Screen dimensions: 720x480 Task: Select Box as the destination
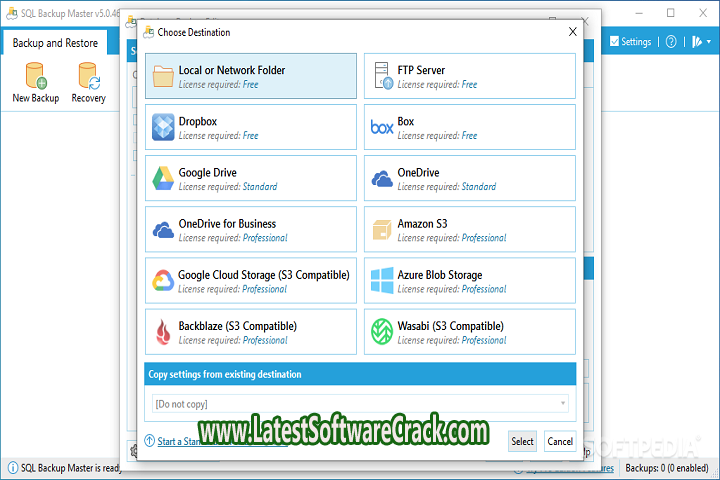point(470,127)
